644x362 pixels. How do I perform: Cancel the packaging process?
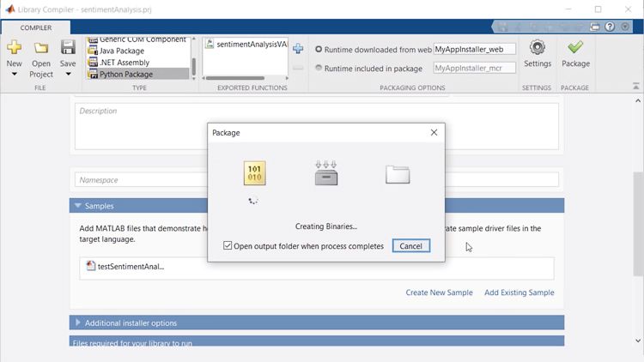click(x=410, y=246)
